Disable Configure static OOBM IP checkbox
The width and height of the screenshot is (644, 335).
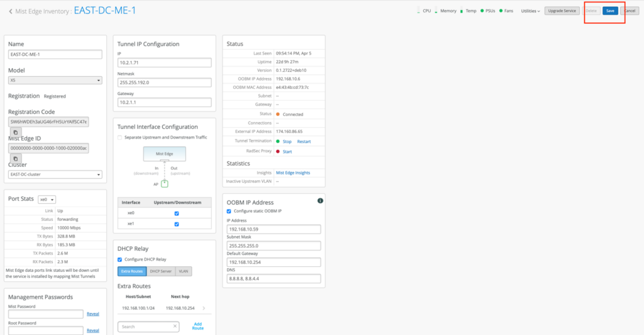(229, 211)
